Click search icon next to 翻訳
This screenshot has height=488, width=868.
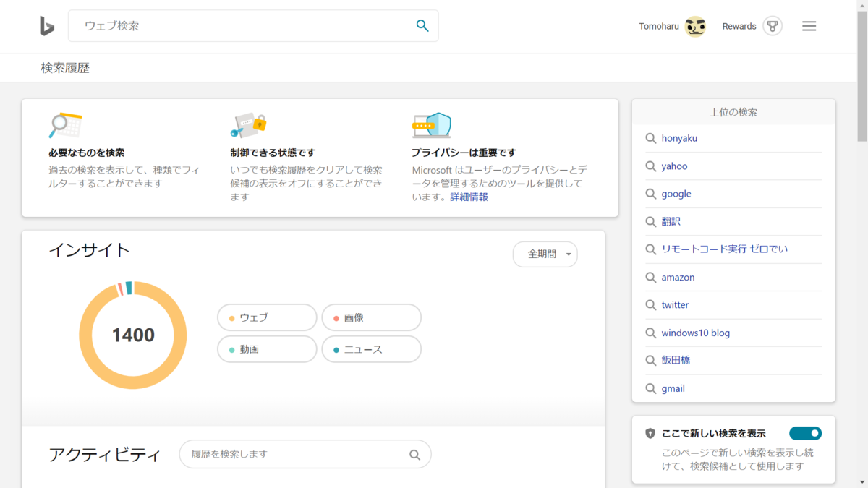click(x=650, y=221)
